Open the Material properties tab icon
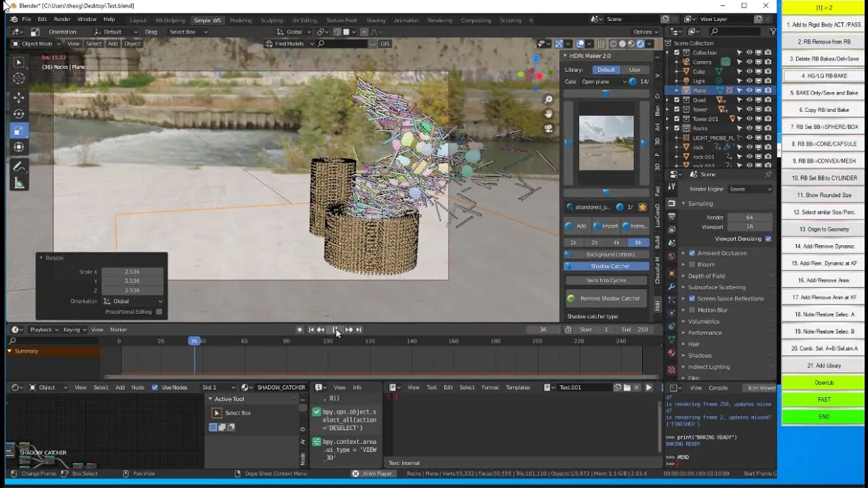The image size is (868, 488). pos(671,353)
